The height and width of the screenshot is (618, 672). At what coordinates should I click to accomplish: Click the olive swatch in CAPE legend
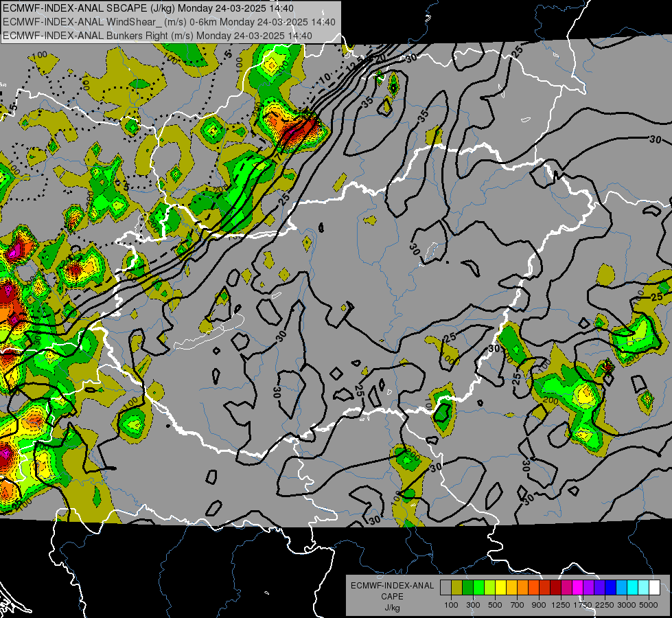tap(457, 588)
